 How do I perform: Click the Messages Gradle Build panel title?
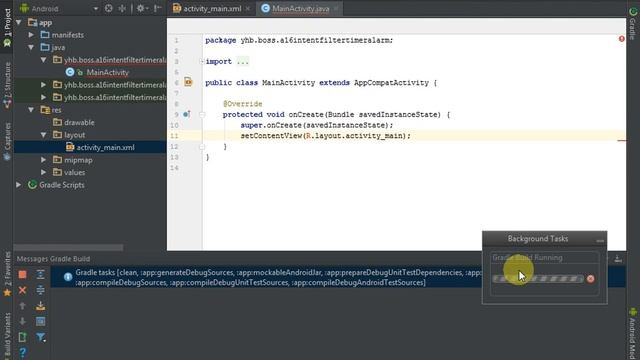[53, 259]
